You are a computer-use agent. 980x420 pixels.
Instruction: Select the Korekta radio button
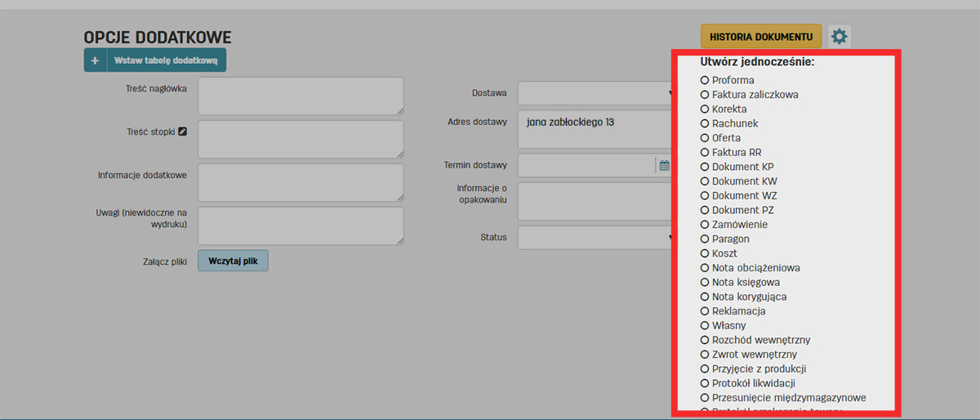(705, 109)
